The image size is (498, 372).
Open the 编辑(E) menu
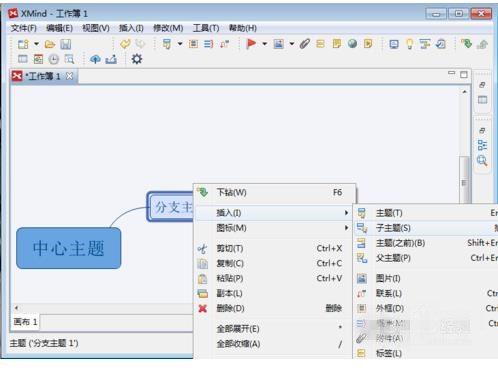59,28
